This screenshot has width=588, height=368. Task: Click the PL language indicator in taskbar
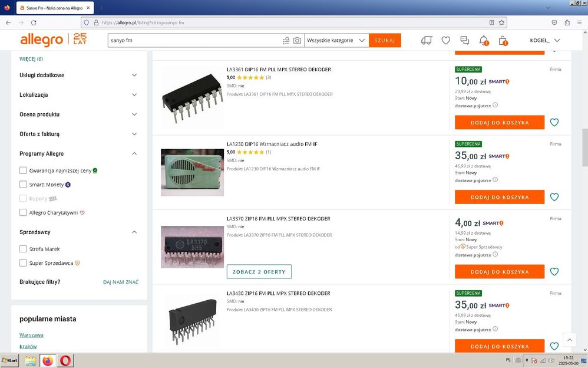click(x=508, y=360)
